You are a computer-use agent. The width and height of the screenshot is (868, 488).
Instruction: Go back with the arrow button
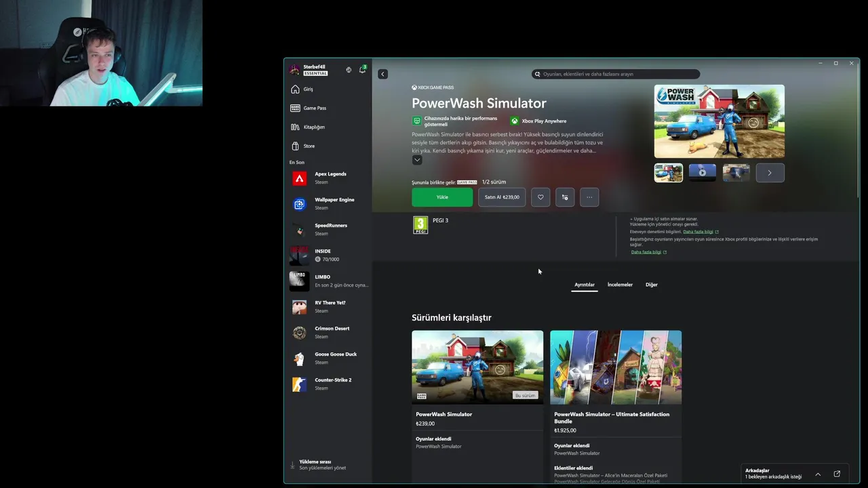[382, 74]
